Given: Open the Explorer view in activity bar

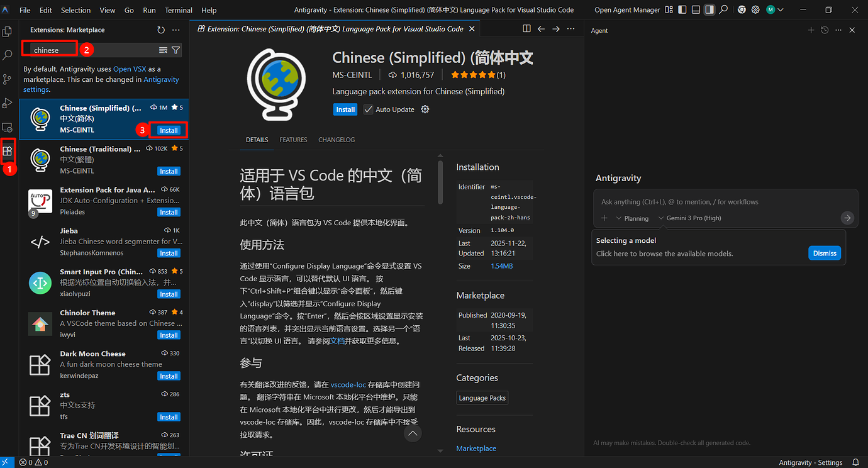Looking at the screenshot, I should tap(8, 31).
